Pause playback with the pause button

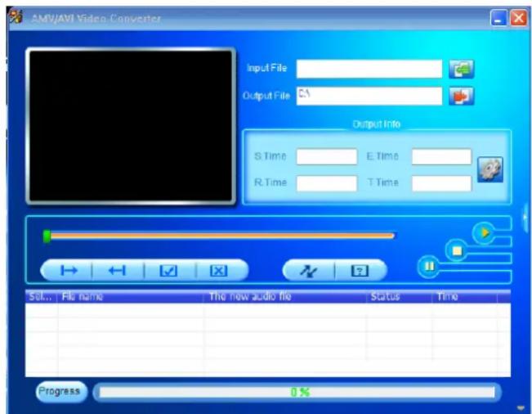tap(429, 267)
